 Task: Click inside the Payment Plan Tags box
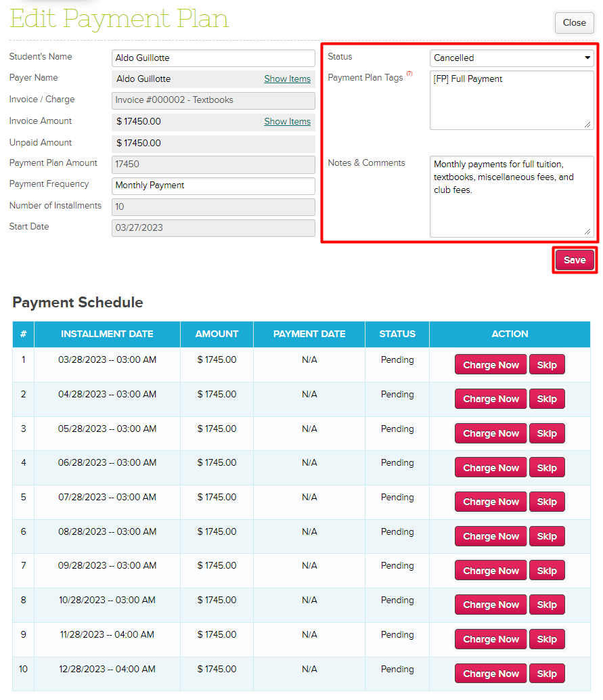coord(512,100)
